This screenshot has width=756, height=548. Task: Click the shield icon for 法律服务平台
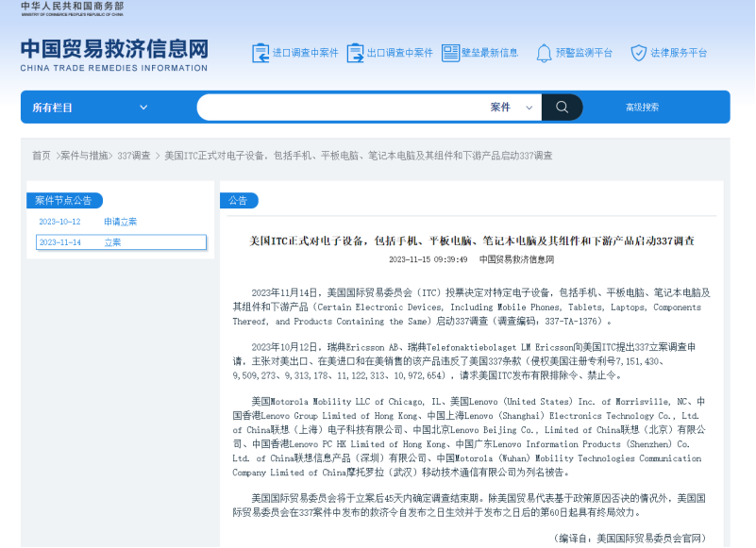(x=638, y=53)
